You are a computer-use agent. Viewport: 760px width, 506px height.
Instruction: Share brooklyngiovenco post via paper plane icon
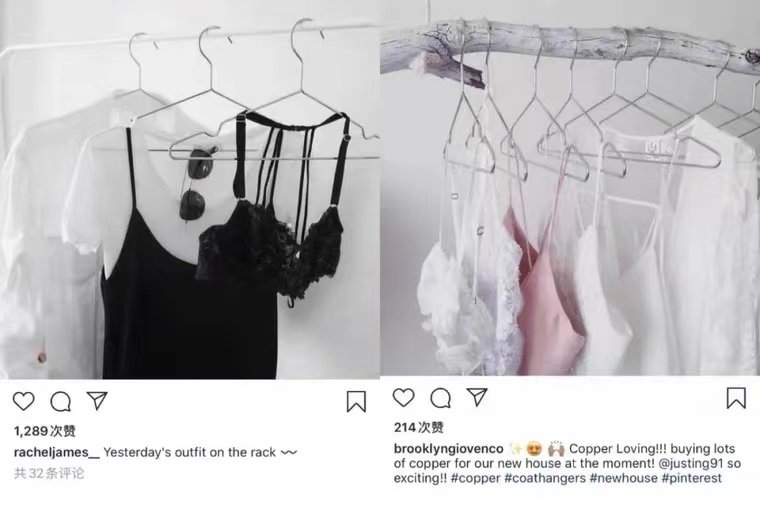pyautogui.click(x=477, y=396)
